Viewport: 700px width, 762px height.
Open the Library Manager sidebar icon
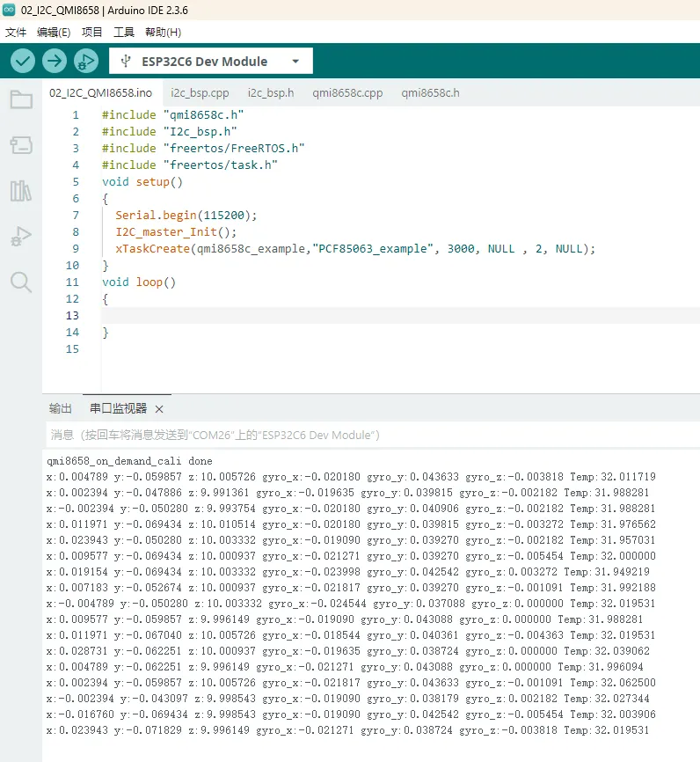click(x=21, y=191)
